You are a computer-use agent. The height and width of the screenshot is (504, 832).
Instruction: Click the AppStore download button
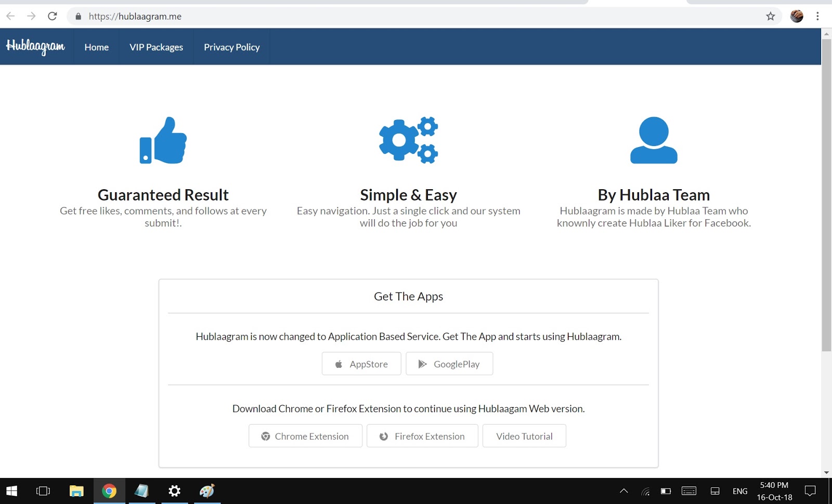tap(361, 364)
